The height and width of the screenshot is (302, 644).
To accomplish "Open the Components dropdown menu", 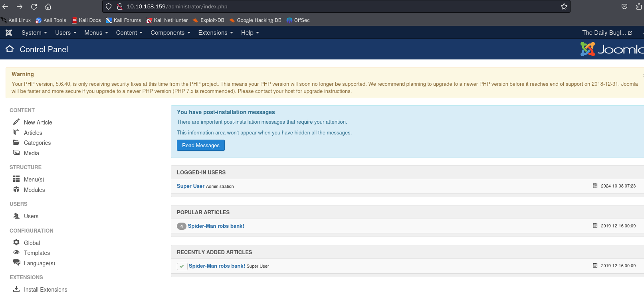I will coord(170,33).
